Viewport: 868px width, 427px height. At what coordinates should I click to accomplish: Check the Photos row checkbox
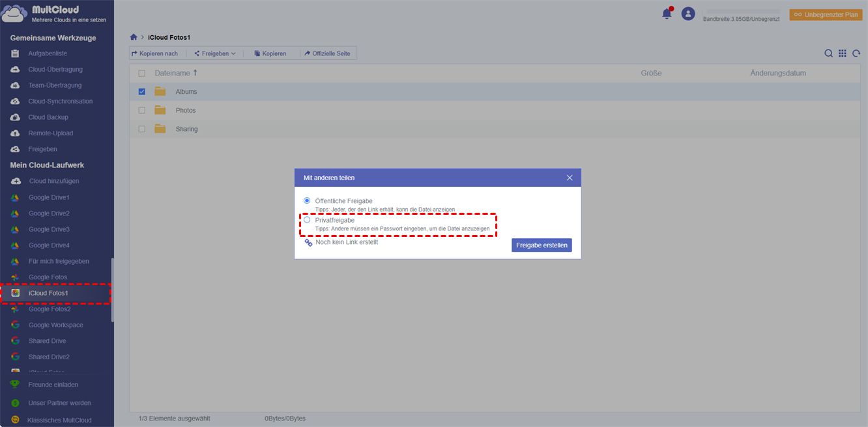point(142,110)
